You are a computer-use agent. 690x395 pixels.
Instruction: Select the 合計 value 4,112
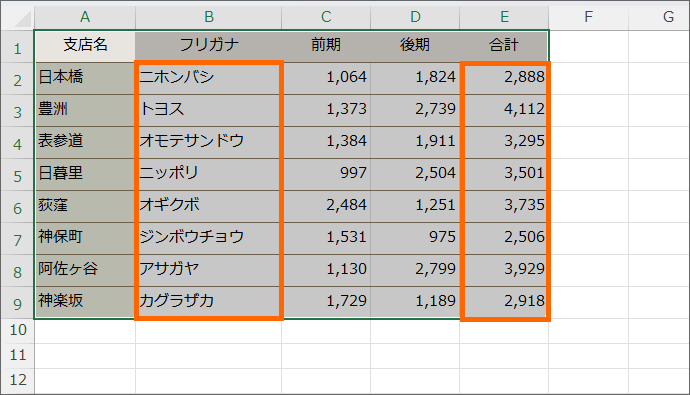tap(504, 111)
